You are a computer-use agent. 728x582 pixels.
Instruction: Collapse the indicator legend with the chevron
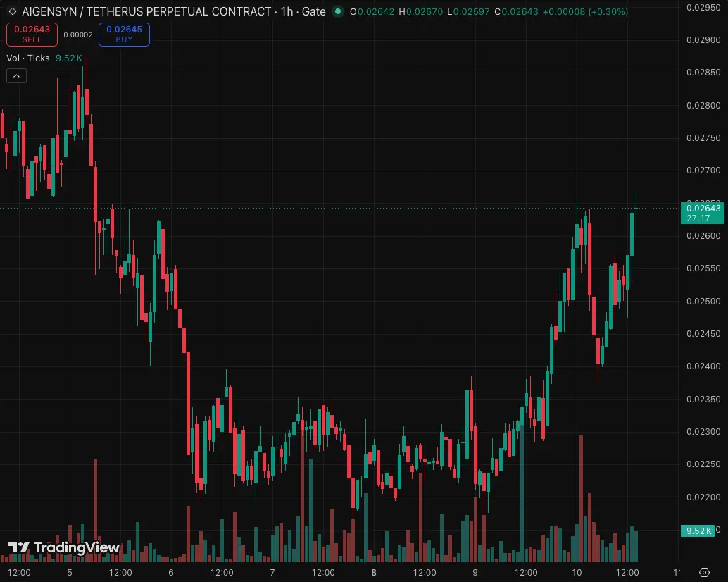[17, 75]
